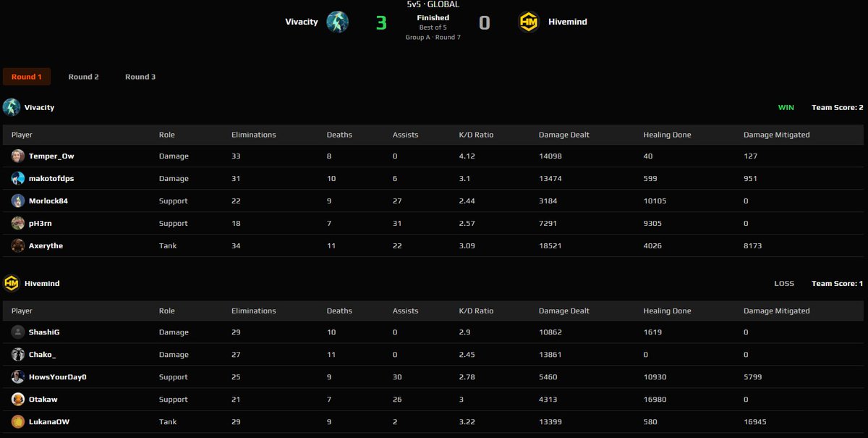Image resolution: width=868 pixels, height=438 pixels.
Task: Click the LOSS label
Action: [x=784, y=283]
